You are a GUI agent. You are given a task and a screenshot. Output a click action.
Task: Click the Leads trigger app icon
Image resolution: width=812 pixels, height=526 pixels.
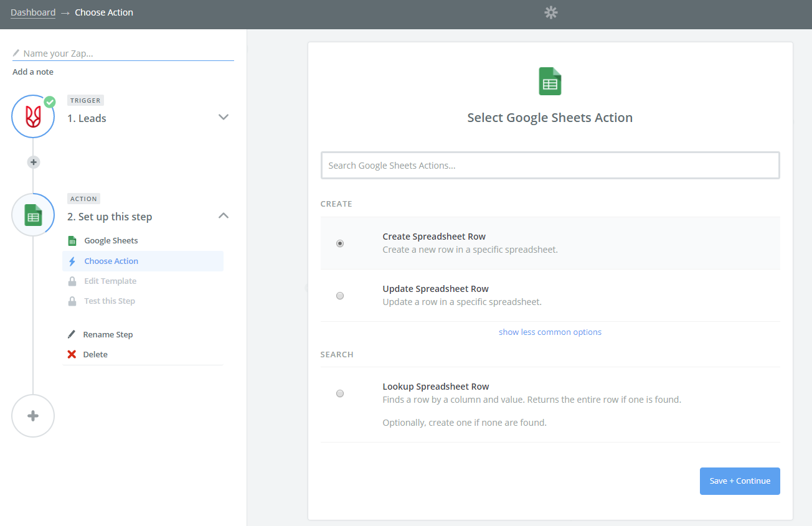point(33,116)
